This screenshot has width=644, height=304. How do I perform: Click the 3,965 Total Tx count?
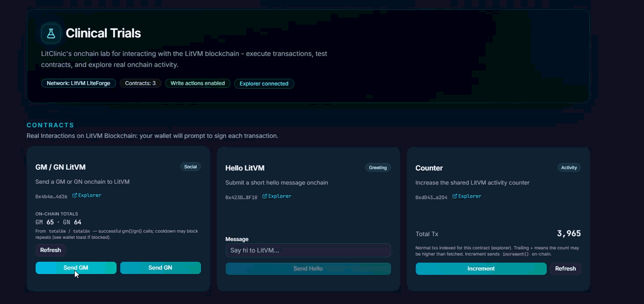tap(569, 234)
